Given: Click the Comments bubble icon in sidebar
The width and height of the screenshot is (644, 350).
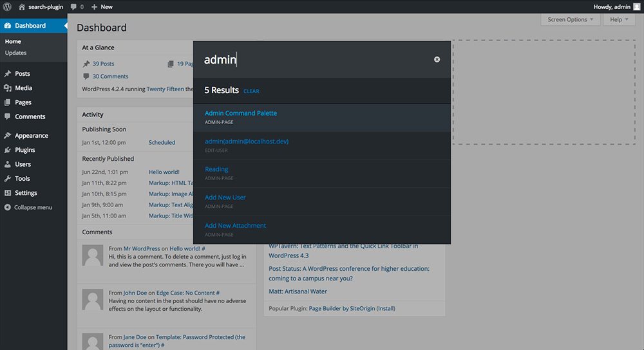Looking at the screenshot, I should click(7, 116).
